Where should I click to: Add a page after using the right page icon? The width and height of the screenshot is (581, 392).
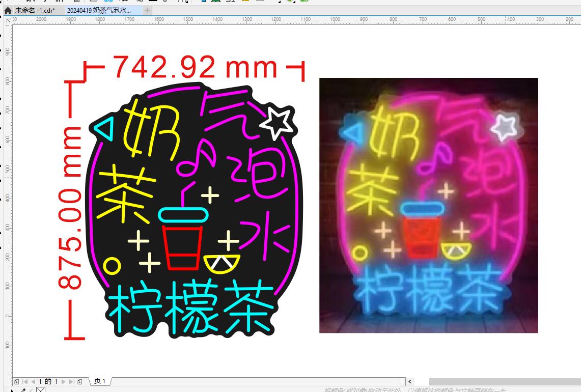point(80,381)
